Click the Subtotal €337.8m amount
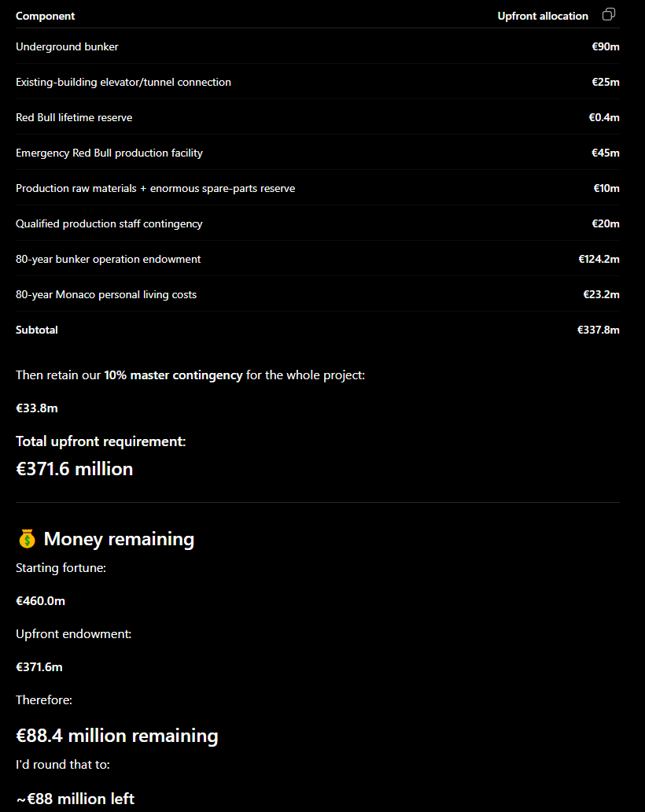 [x=599, y=330]
